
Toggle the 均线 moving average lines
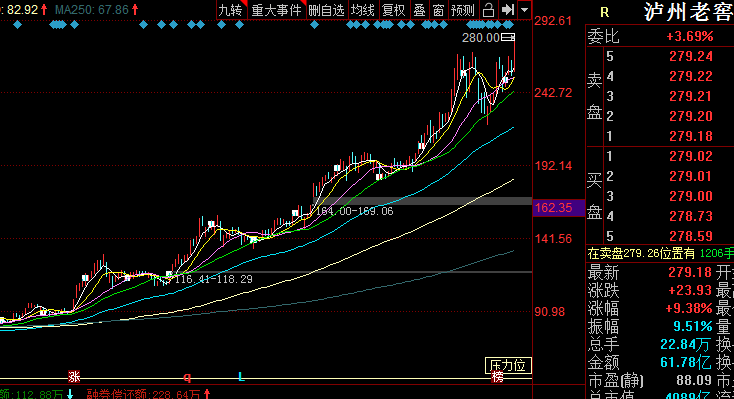pos(363,10)
